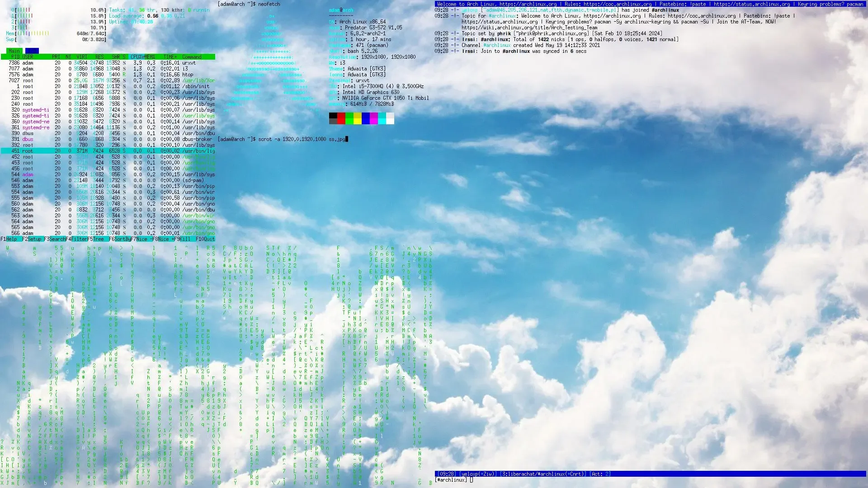This screenshot has width=868, height=488.
Task: Select the /sbin/init process row
Action: pos(108,86)
